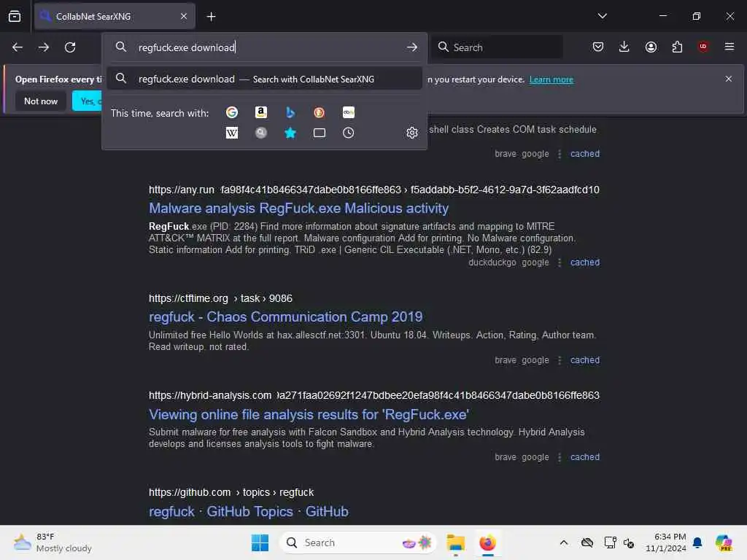This screenshot has height=560, width=747.
Task: Open 'Viewing online file analysis results' link
Action: coord(309,414)
